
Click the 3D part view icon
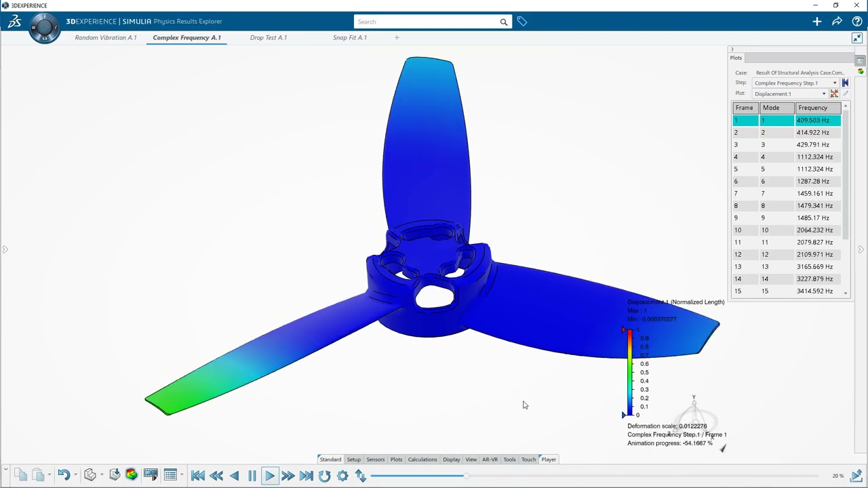coord(90,475)
